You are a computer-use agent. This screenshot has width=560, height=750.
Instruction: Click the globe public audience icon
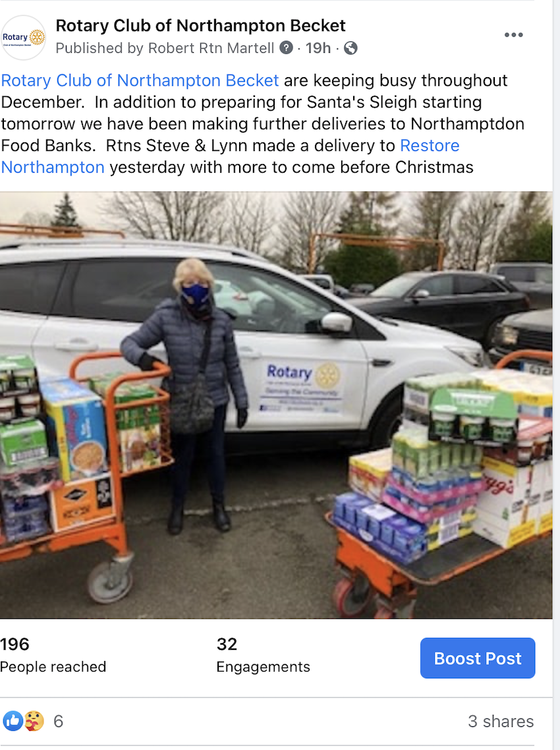(x=350, y=48)
